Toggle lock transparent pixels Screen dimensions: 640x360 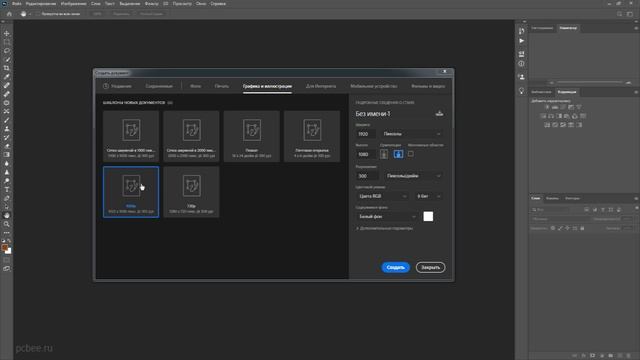pyautogui.click(x=553, y=228)
